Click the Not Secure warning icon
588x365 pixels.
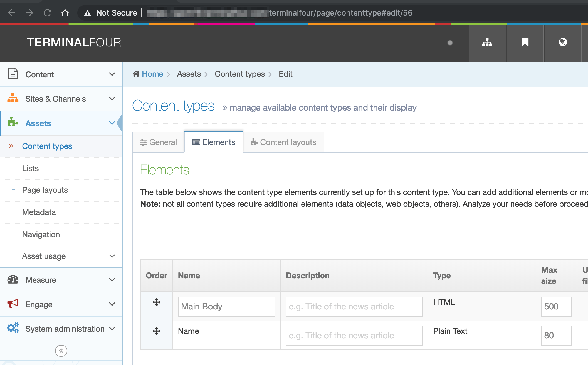[88, 13]
